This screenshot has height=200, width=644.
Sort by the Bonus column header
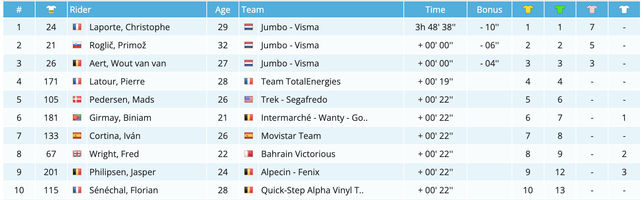pyautogui.click(x=490, y=10)
